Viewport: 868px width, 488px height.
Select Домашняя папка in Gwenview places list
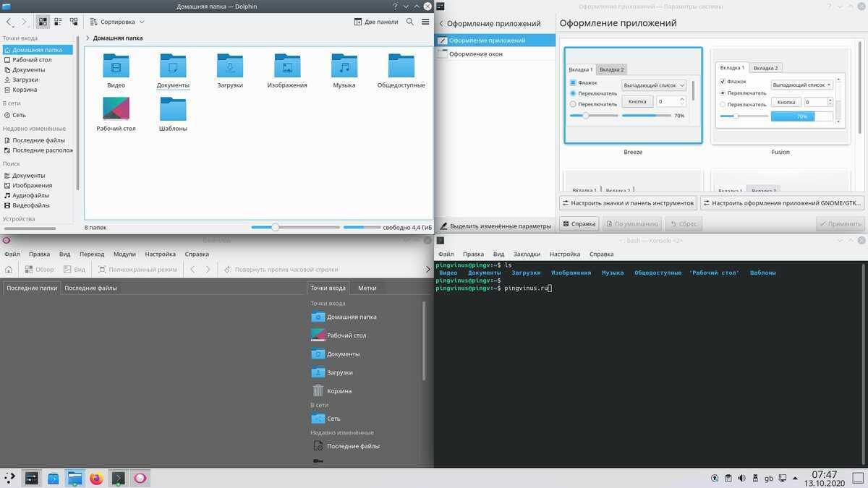pyautogui.click(x=344, y=317)
